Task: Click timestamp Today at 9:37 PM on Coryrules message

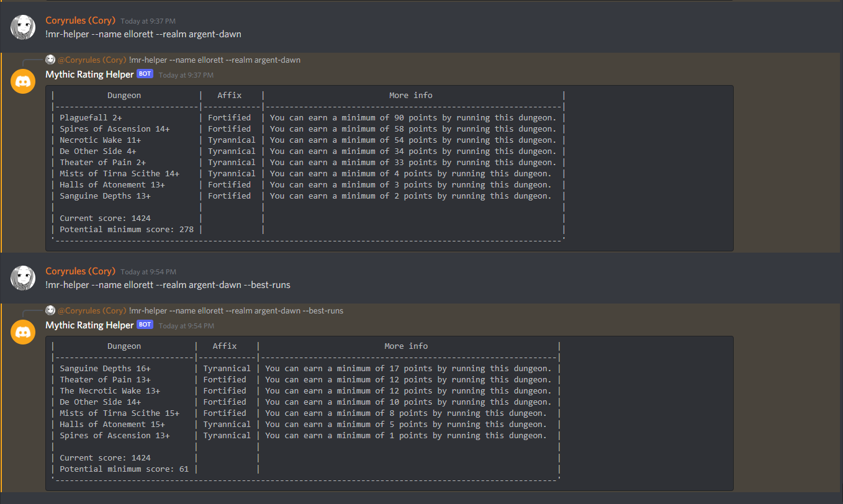Action: tap(148, 21)
